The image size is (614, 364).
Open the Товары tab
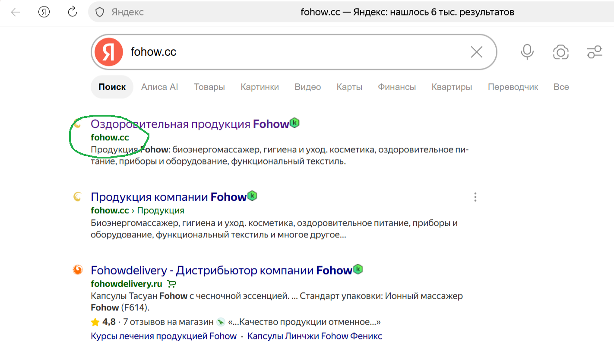209,87
